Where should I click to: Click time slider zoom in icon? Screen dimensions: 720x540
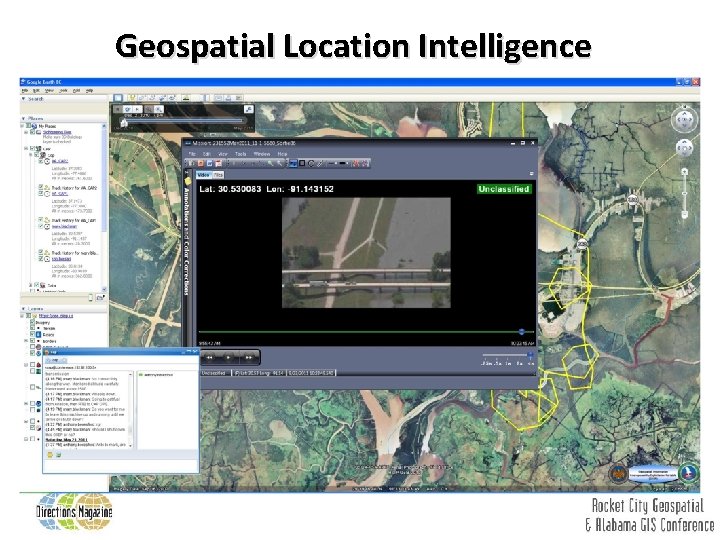click(x=158, y=109)
